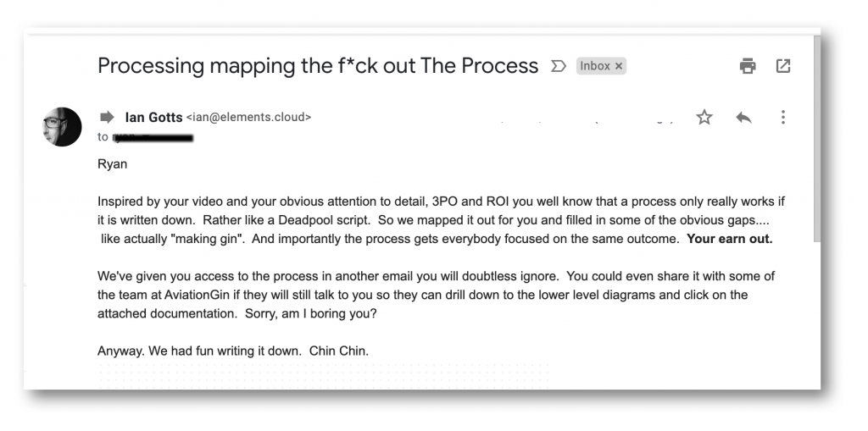Viewport: 868px width, 431px height.
Task: Click the vertical scrollbar on the right
Action: (816, 135)
